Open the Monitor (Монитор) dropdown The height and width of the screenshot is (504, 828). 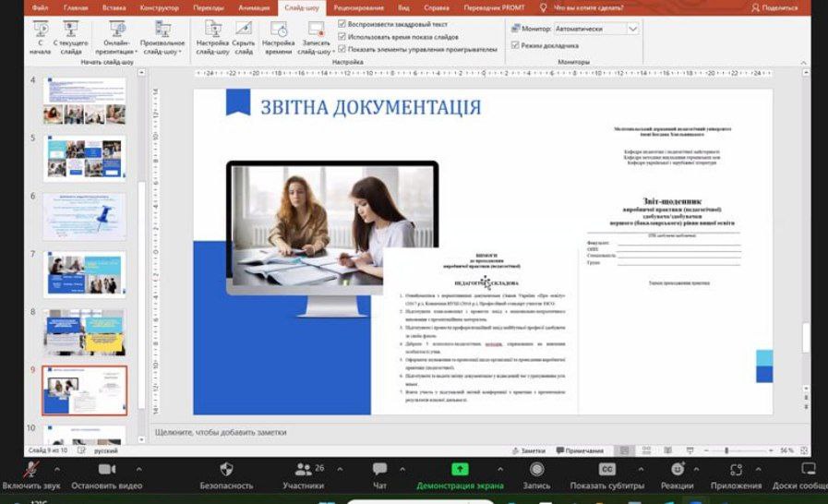pyautogui.click(x=632, y=29)
